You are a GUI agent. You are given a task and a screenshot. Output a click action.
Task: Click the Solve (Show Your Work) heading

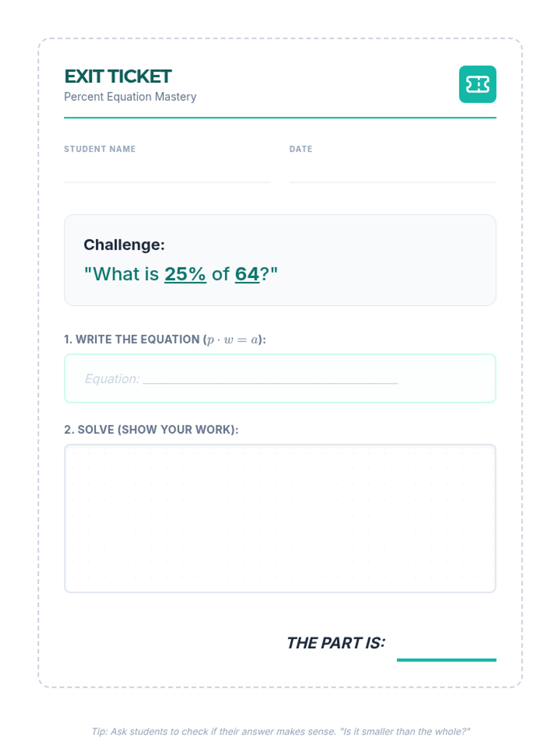pos(151,430)
